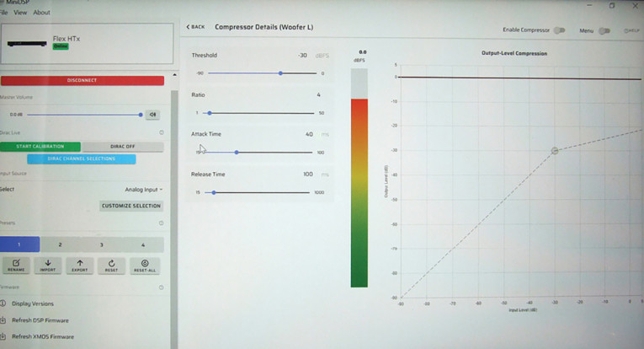Viewport: 644px width, 349px height.
Task: Click the Rename preset icon button
Action: (x=16, y=266)
